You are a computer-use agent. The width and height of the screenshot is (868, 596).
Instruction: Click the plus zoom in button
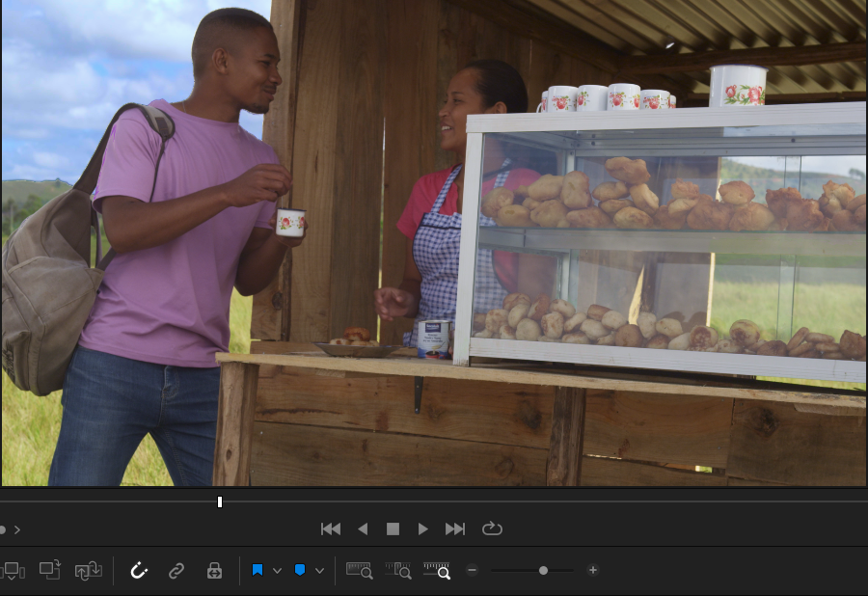coord(593,570)
